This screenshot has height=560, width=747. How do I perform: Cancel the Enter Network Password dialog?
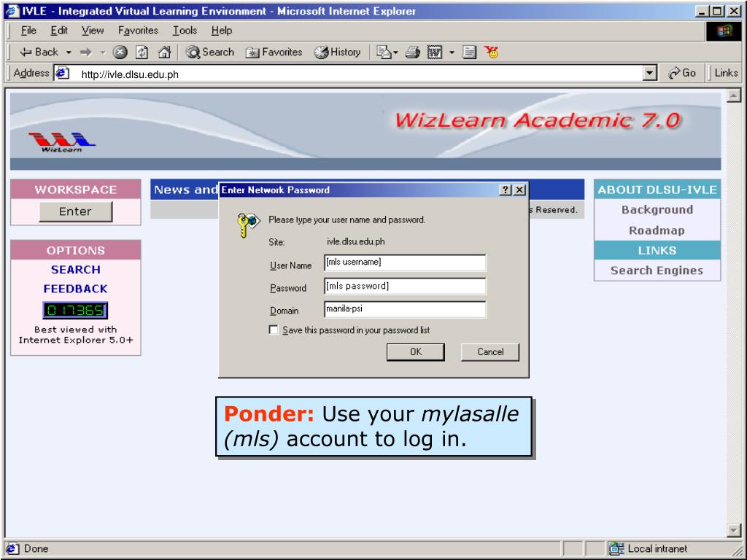pyautogui.click(x=490, y=352)
